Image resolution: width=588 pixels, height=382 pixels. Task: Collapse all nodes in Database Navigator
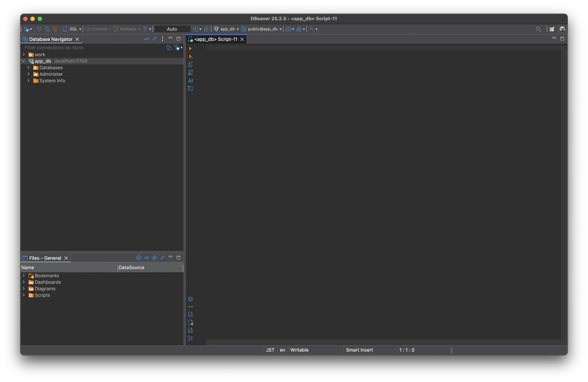[146, 39]
